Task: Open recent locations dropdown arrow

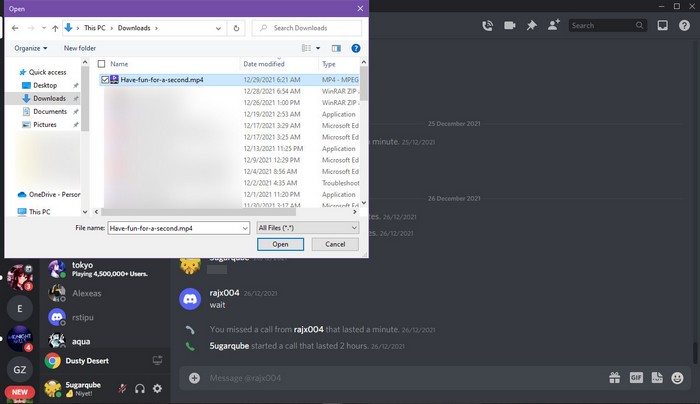Action: coord(44,28)
